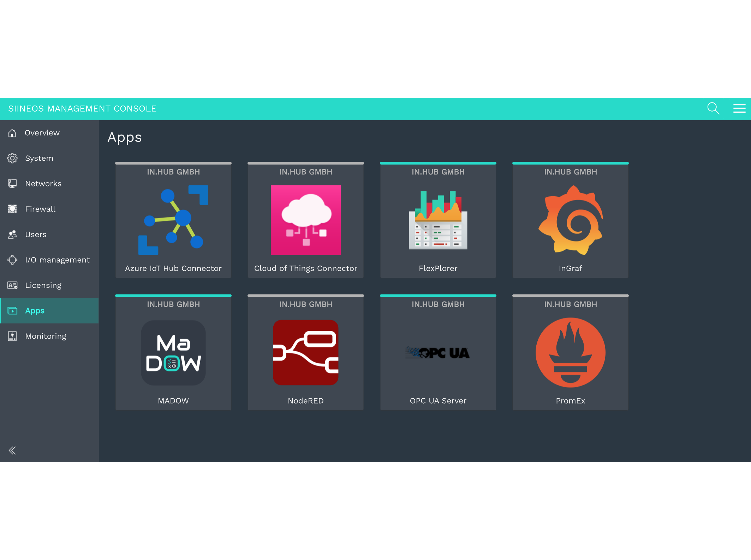
Task: Click the Cloud of Things Connector label
Action: (x=306, y=268)
